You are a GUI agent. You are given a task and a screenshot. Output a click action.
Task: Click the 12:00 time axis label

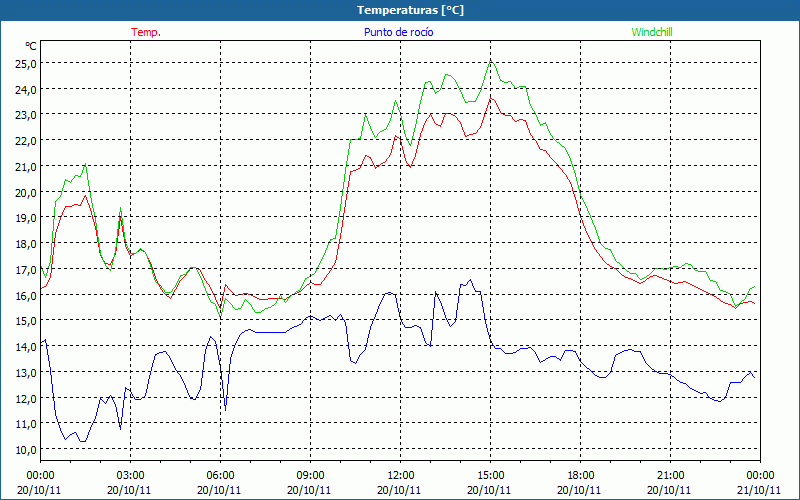[401, 476]
